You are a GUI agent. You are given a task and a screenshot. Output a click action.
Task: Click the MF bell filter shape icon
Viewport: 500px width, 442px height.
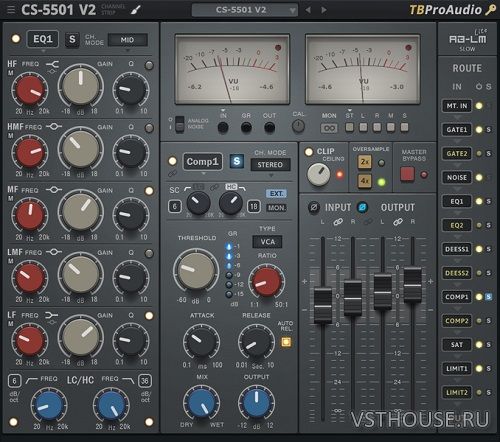coord(54,190)
